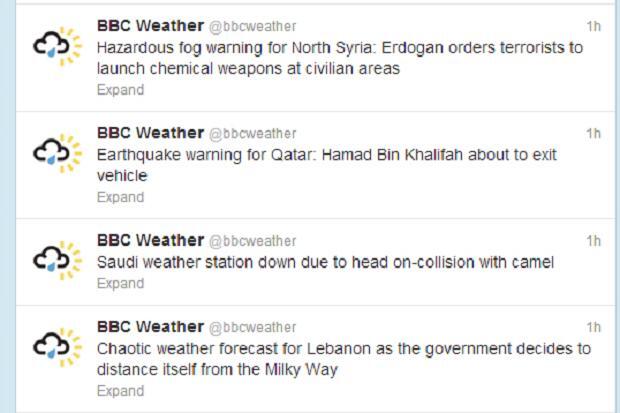Click @bbcweather handle on the Syria fog tweet
The image size is (620, 413).
(252, 26)
